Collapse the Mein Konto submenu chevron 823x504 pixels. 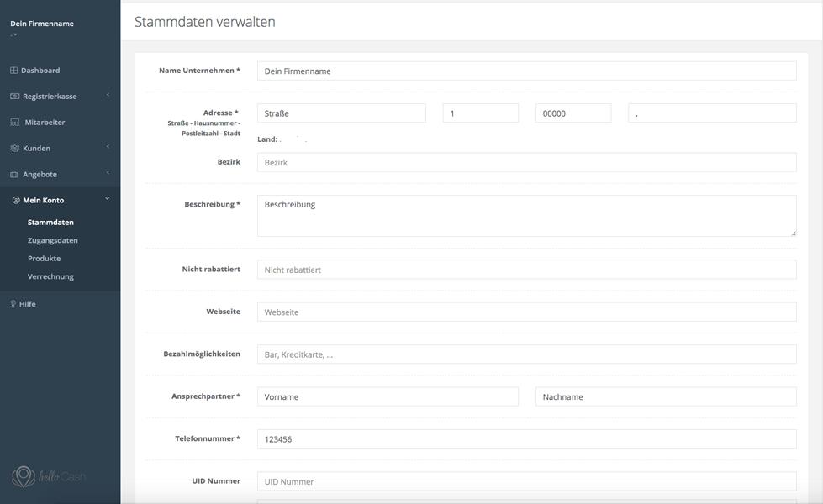[x=108, y=199]
